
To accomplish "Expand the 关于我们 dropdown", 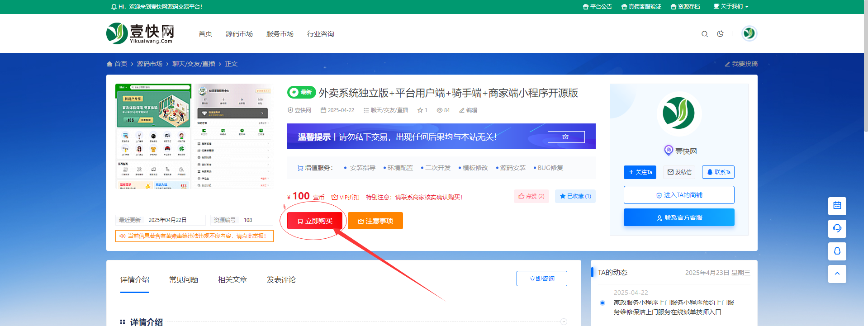I will [x=731, y=7].
